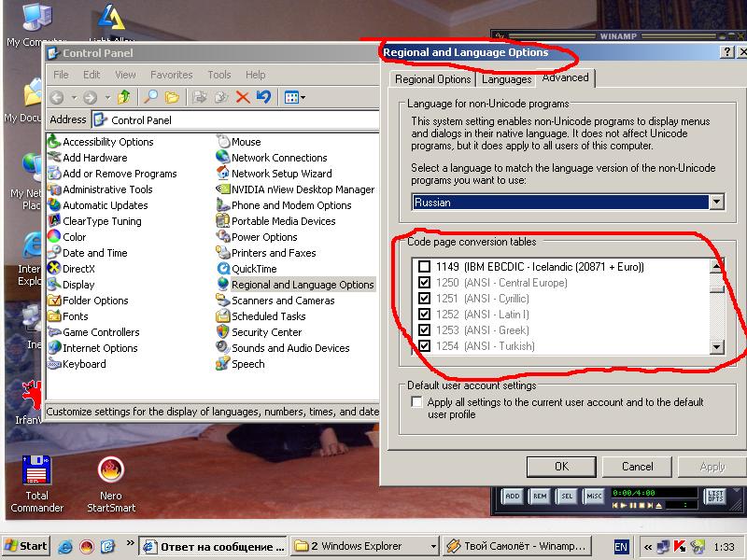Viewport: 747px width, 560px height.
Task: Open Folder Options item
Action: pyautogui.click(x=89, y=301)
